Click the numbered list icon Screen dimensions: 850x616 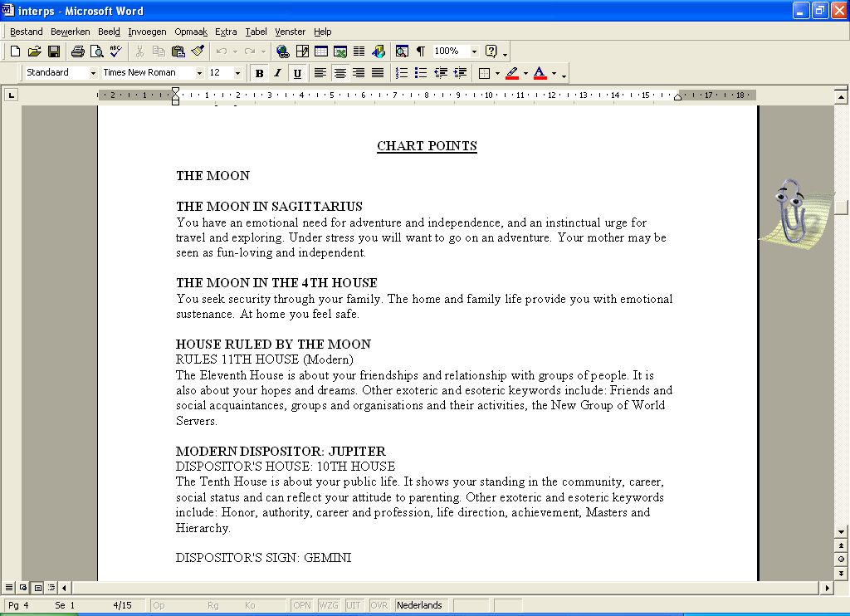click(402, 73)
